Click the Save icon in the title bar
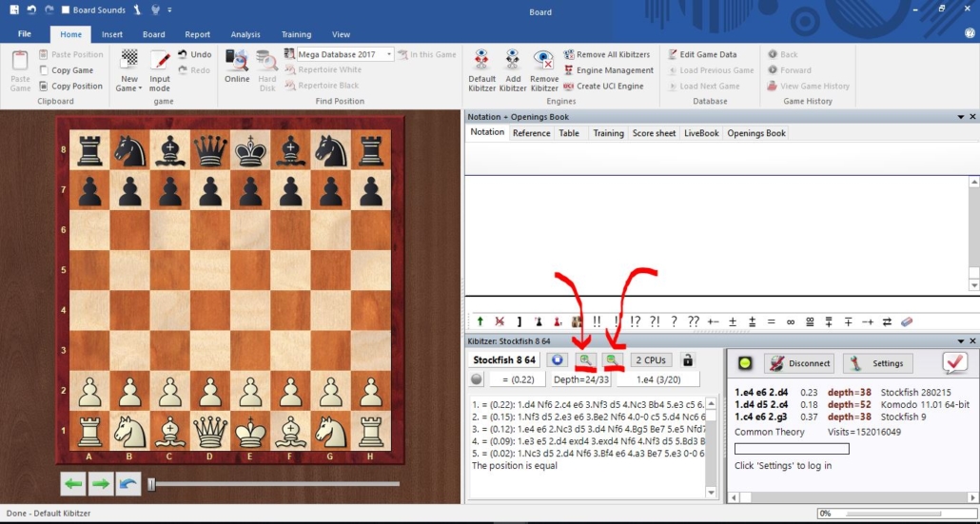Image resolution: width=980 pixels, height=524 pixels. click(13, 10)
